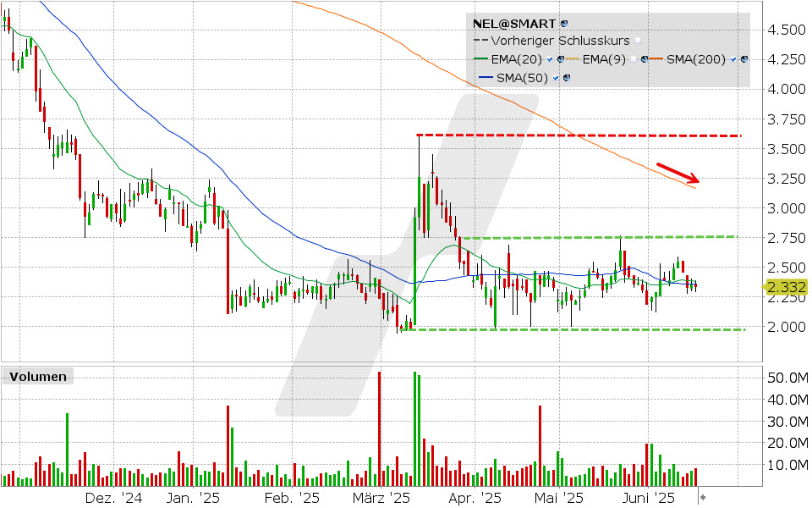
Task: Click the highlighted current price 2.332
Action: click(786, 287)
